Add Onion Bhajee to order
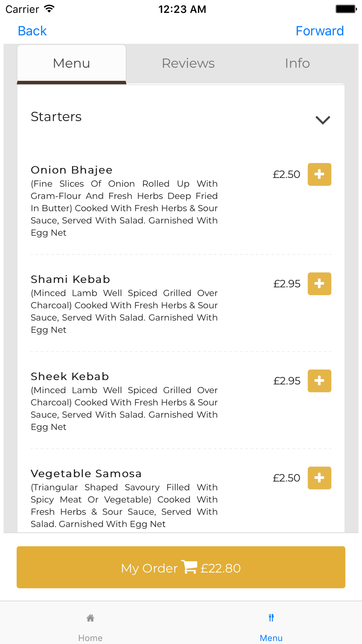The height and width of the screenshot is (644, 362). click(x=319, y=174)
